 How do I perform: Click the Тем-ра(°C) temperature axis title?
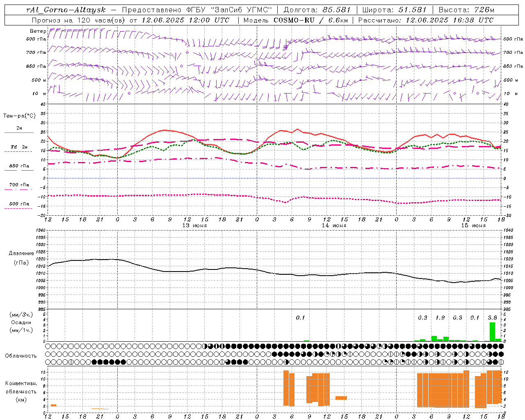(19, 116)
